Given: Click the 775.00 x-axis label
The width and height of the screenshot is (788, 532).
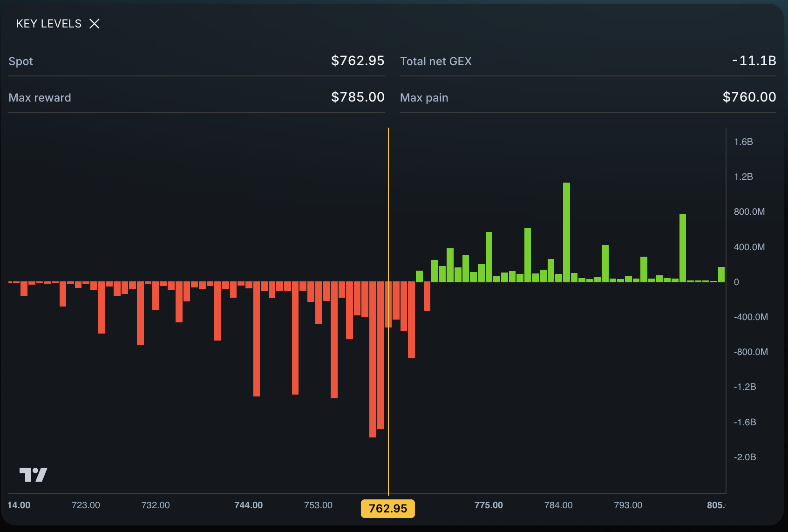Looking at the screenshot, I should click(x=489, y=505).
